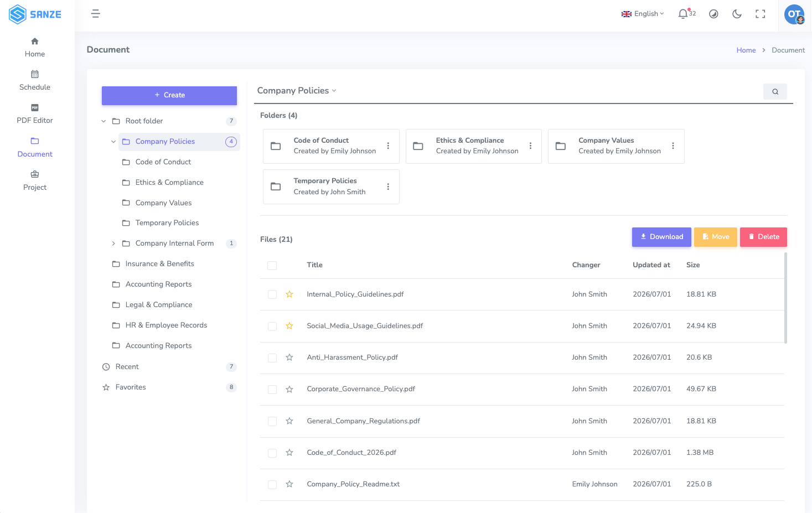The image size is (812, 513).
Task: Go to Home in sidebar
Action: 35,48
